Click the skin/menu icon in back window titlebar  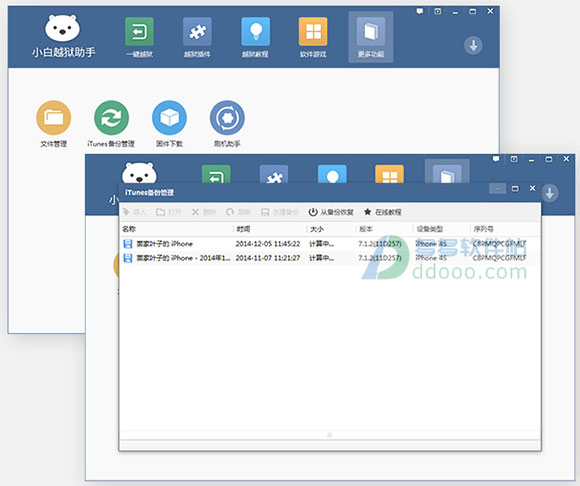click(x=438, y=11)
